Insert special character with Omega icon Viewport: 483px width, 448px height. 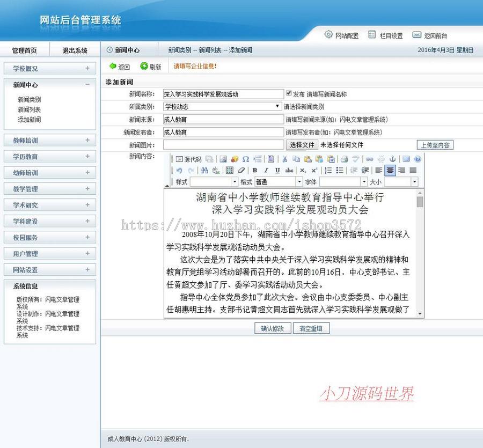pos(245,159)
